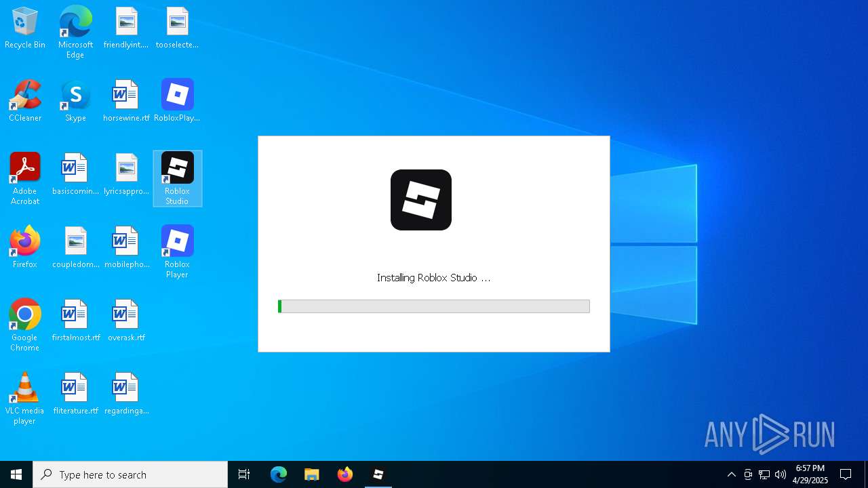Select the basiscomin document icon
This screenshot has width=868, height=488.
coord(75,174)
